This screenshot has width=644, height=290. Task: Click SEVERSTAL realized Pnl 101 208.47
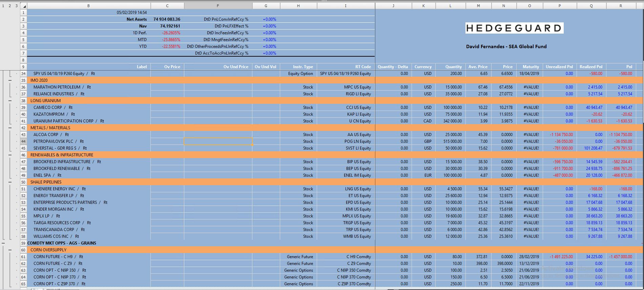pos(591,148)
